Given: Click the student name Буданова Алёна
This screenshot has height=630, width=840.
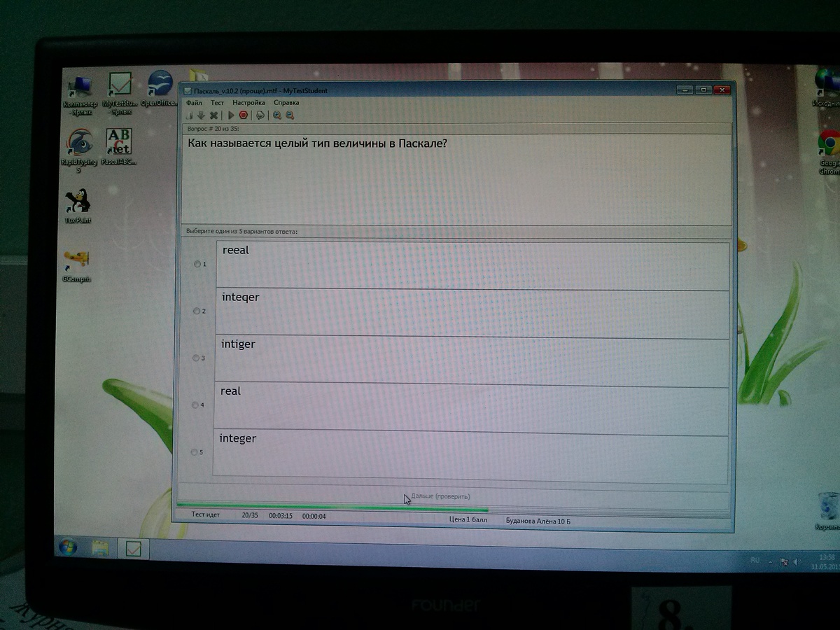Looking at the screenshot, I should (538, 521).
